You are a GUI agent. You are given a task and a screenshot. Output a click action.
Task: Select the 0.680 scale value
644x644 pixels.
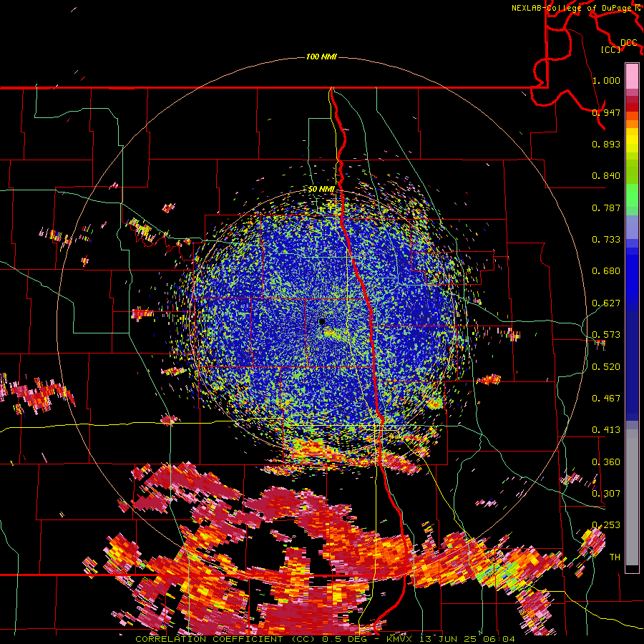pos(606,271)
